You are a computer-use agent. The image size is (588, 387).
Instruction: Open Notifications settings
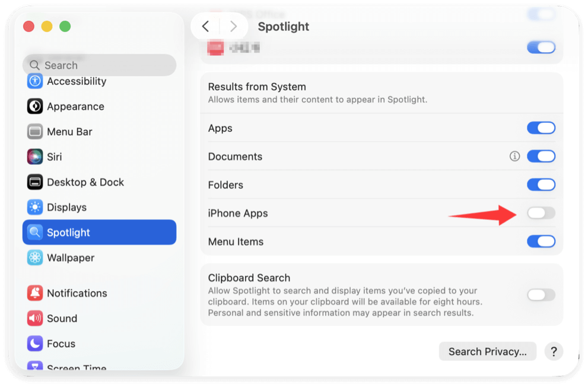click(77, 293)
